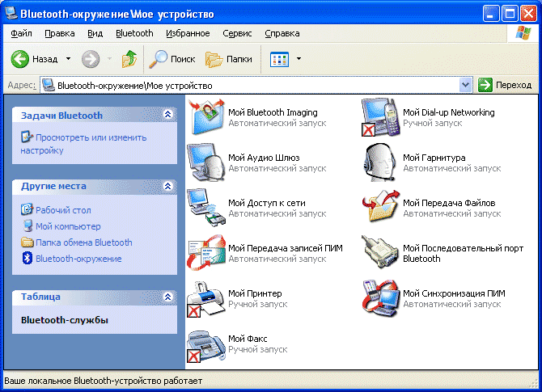The image size is (542, 392).
Task: Click the Views grid icon
Action: [279, 59]
